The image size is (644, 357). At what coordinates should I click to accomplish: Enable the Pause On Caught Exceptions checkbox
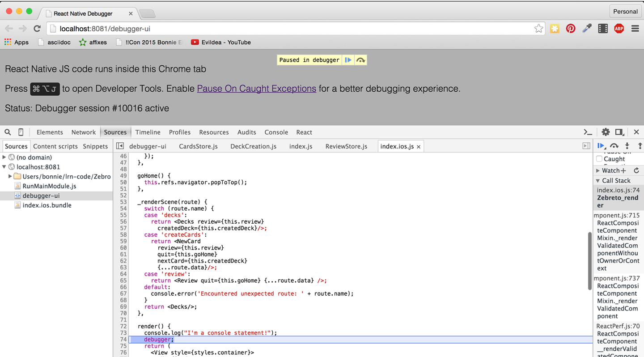pyautogui.click(x=599, y=159)
